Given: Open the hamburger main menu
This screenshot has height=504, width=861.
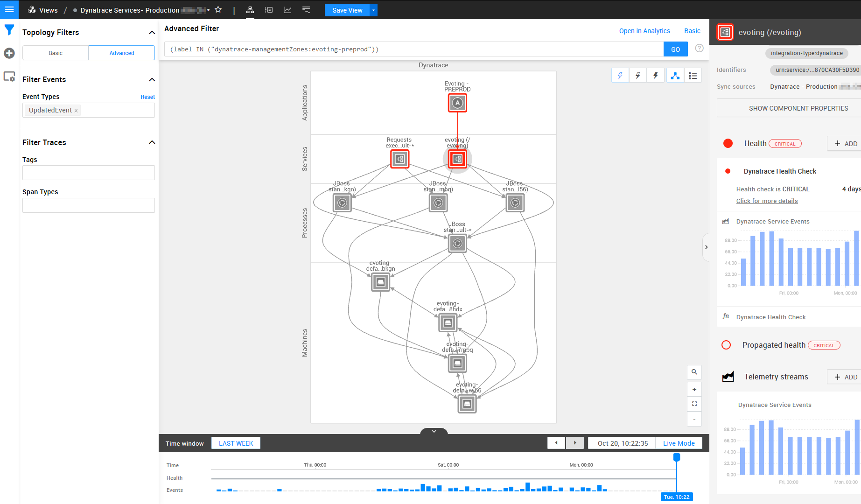Looking at the screenshot, I should tap(9, 9).
